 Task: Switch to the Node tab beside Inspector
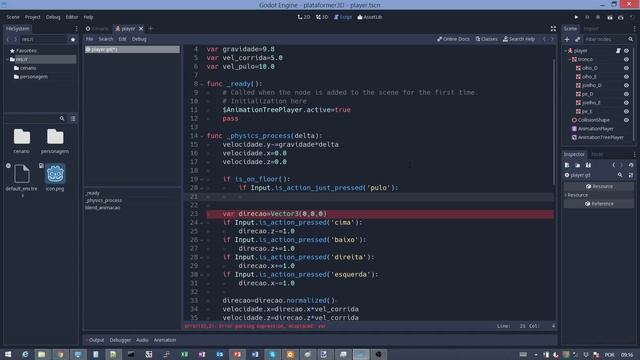click(597, 154)
